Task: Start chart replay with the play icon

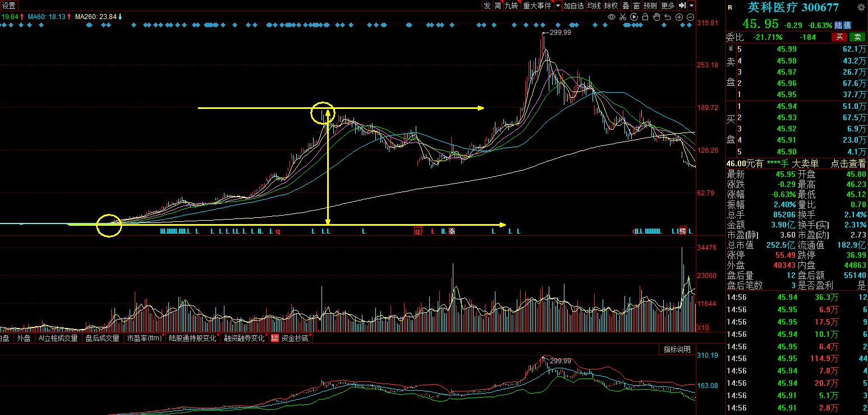Action: 634,17
